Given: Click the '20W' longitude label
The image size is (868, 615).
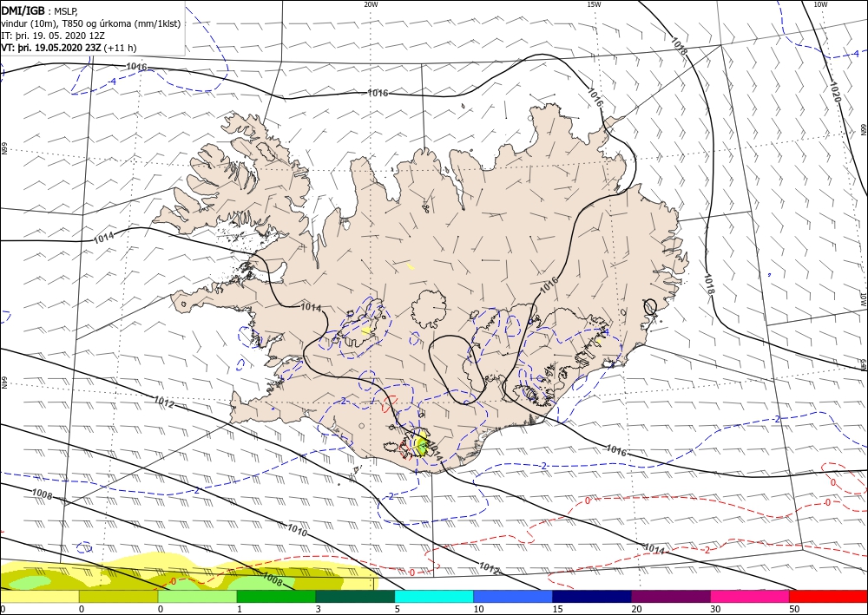Looking at the screenshot, I should coord(371,4).
